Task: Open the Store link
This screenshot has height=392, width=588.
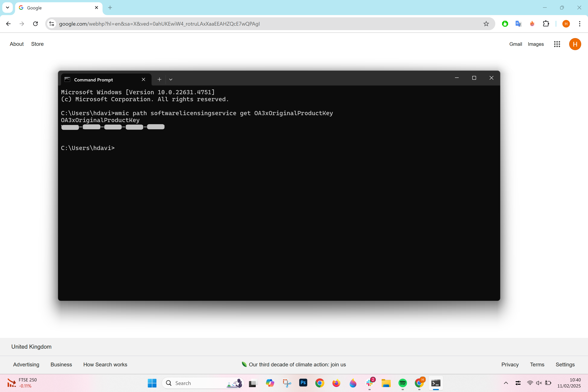Action: pos(37,44)
